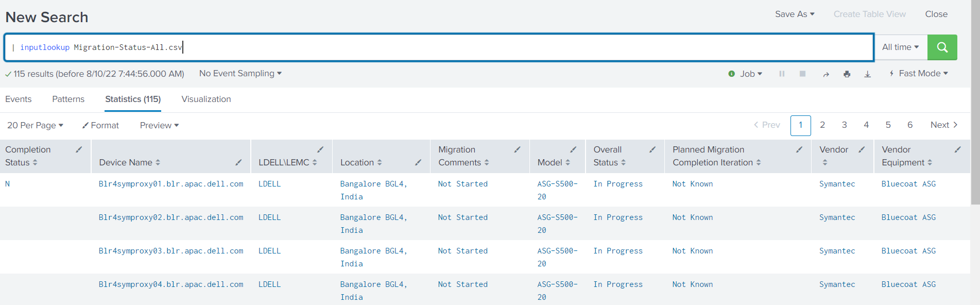Print the search results
Image resolution: width=980 pixels, height=305 pixels.
pyautogui.click(x=847, y=74)
